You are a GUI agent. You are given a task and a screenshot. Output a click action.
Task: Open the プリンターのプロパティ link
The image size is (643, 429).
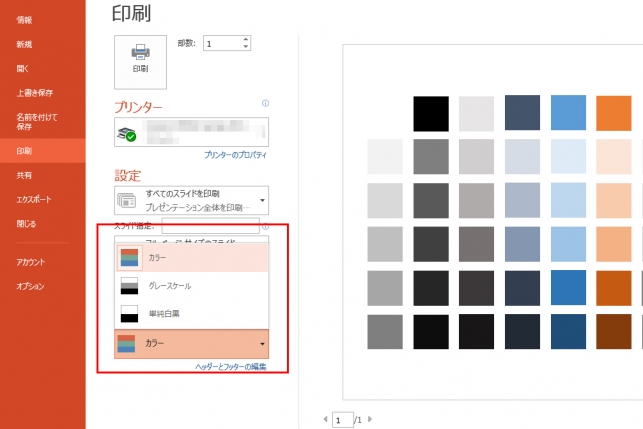coord(235,155)
